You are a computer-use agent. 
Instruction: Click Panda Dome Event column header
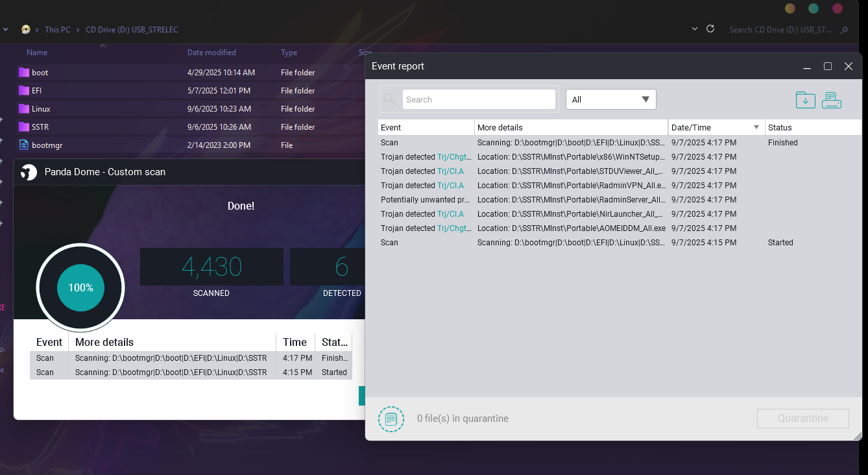point(49,342)
